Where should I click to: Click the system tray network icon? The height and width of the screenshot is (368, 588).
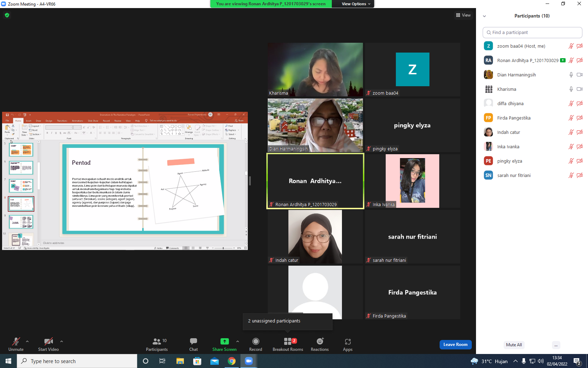click(532, 361)
